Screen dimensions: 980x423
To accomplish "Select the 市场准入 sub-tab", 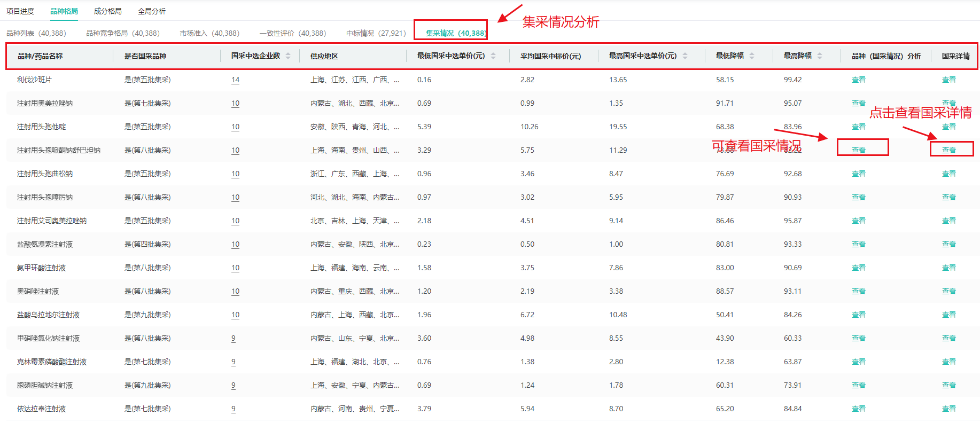I will click(209, 33).
